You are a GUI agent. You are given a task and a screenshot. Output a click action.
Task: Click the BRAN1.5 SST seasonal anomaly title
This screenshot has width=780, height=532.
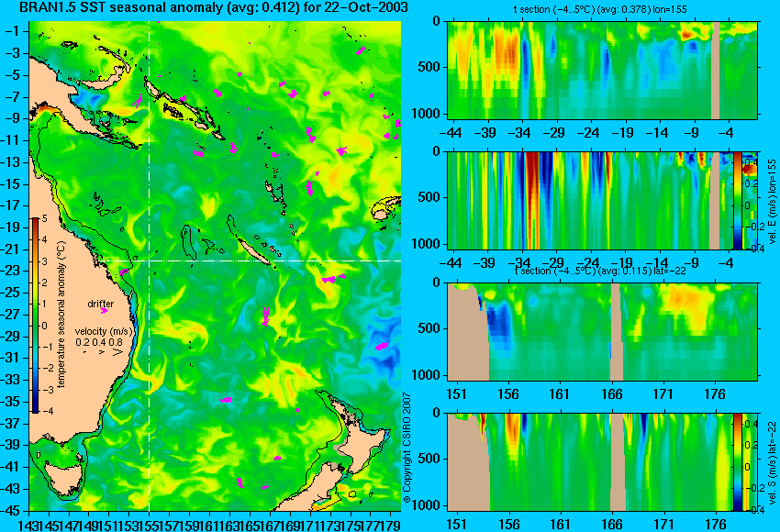click(x=214, y=7)
